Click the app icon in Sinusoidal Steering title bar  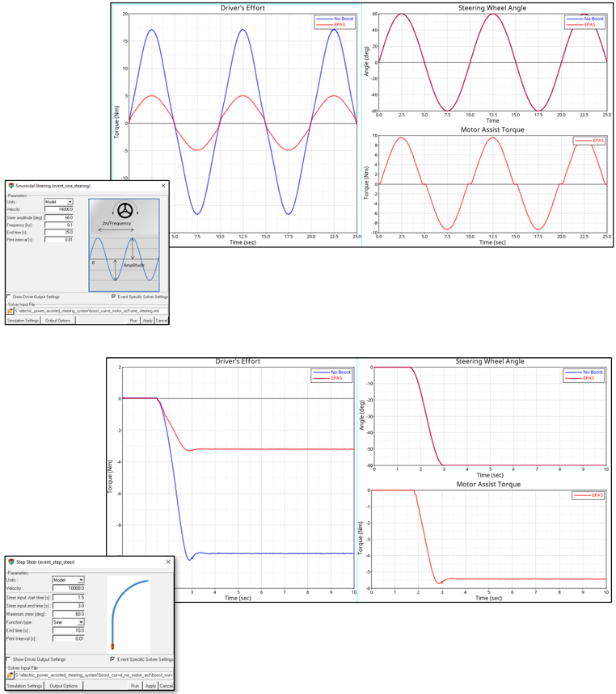11,186
